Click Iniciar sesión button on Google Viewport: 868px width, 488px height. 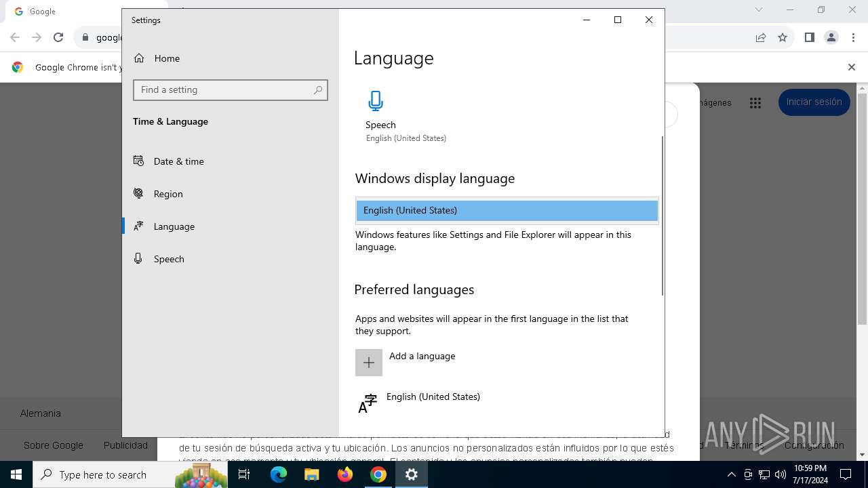tap(814, 102)
